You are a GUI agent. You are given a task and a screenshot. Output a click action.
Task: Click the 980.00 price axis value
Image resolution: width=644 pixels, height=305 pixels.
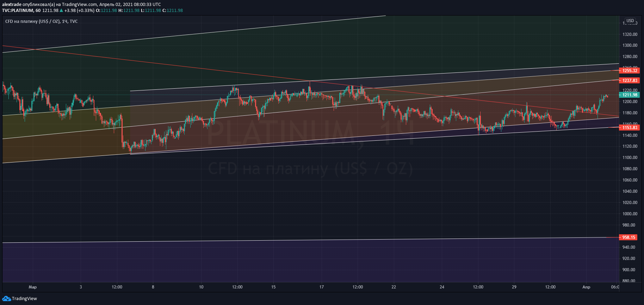click(x=629, y=225)
